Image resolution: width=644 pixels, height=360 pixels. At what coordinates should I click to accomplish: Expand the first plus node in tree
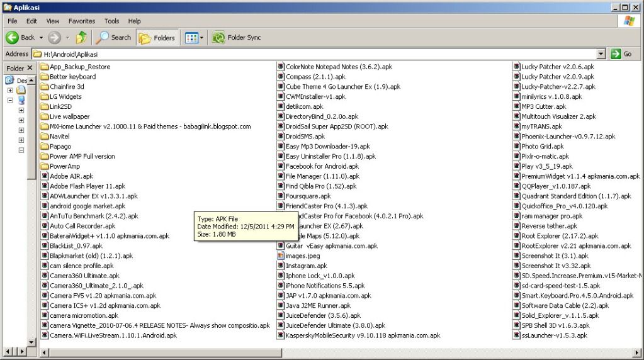point(10,90)
